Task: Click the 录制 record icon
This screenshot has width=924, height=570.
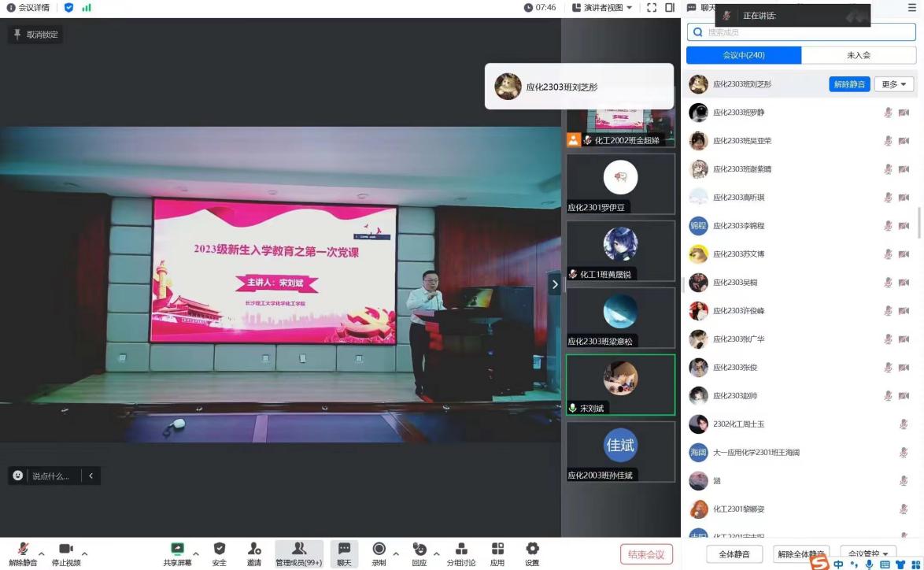Action: (x=379, y=550)
